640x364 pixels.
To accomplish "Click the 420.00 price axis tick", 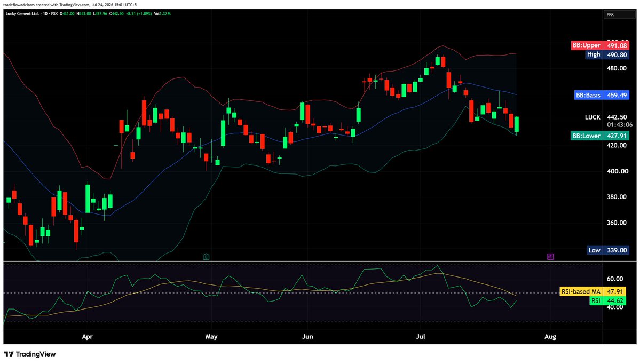I will click(617, 145).
